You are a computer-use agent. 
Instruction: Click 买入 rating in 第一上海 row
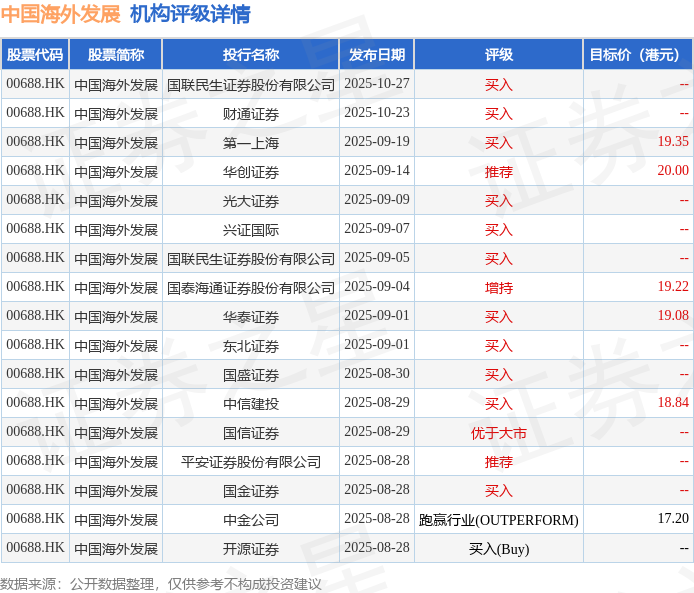tap(499, 142)
